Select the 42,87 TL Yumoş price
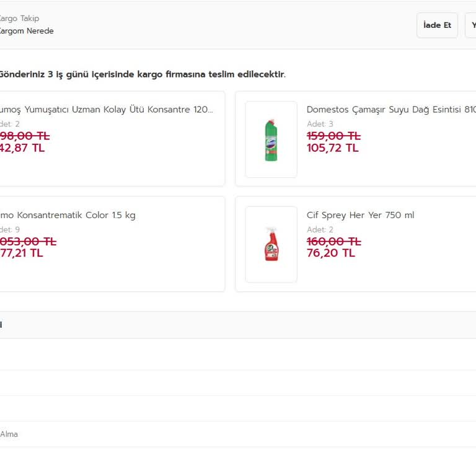Image resolution: width=476 pixels, height=476 pixels. click(x=22, y=148)
